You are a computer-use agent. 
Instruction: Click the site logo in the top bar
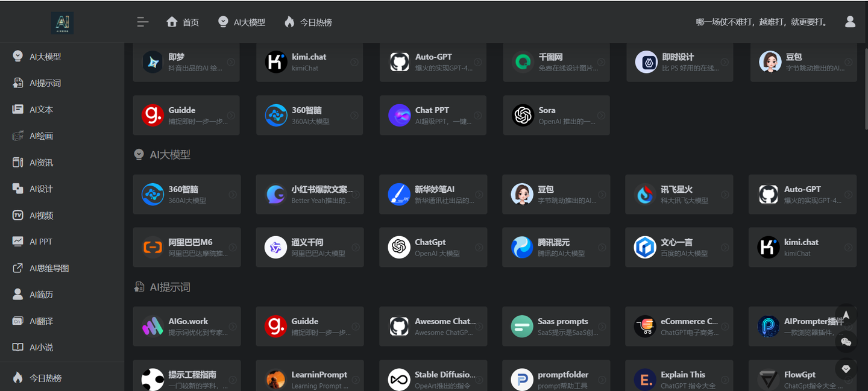pyautogui.click(x=62, y=22)
